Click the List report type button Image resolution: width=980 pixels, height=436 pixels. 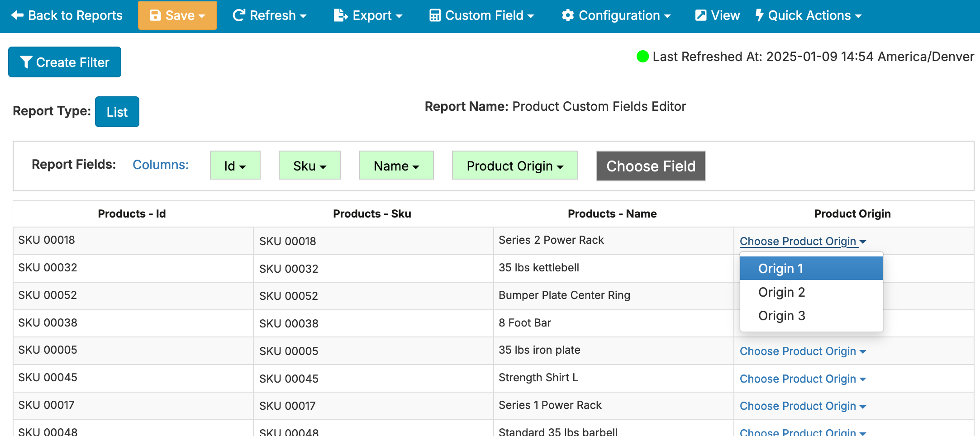point(117,112)
